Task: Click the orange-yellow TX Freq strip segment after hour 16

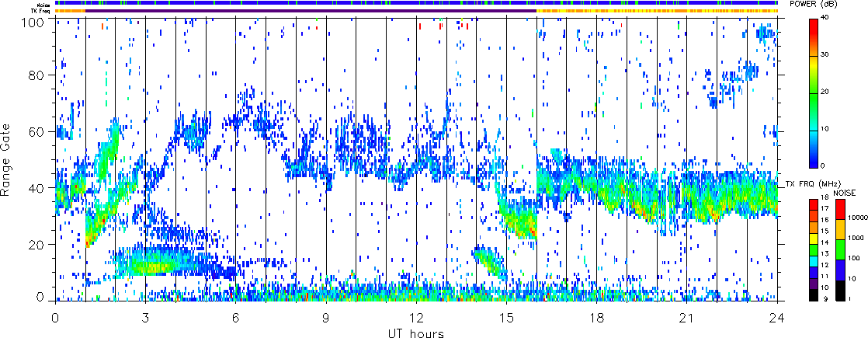Action: click(x=658, y=11)
